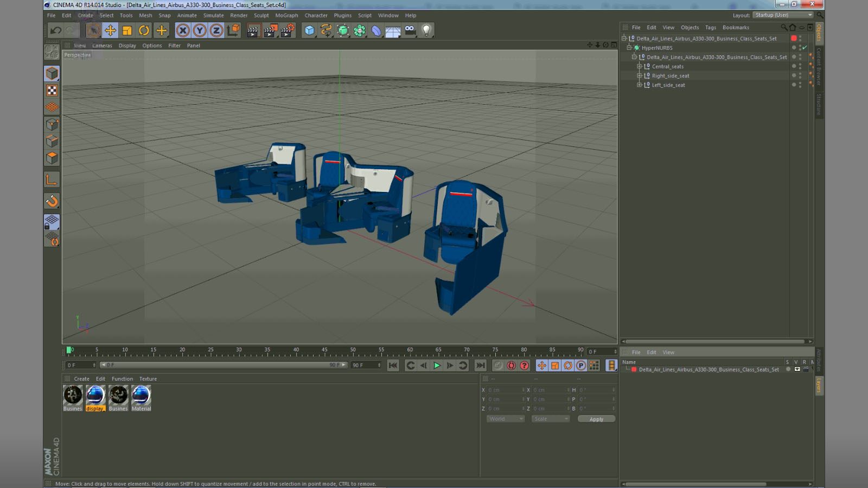The width and height of the screenshot is (868, 488).
Task: Add a Cube primitive object
Action: [x=309, y=30]
